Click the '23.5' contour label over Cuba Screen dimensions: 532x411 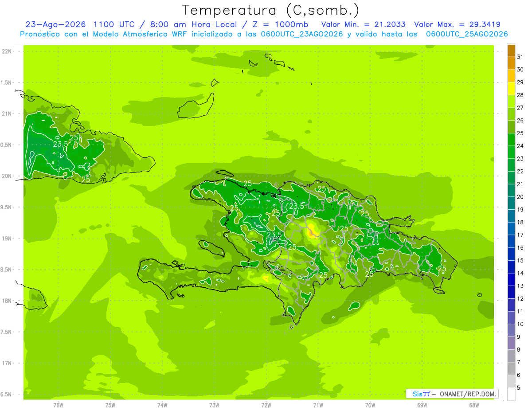(61, 144)
